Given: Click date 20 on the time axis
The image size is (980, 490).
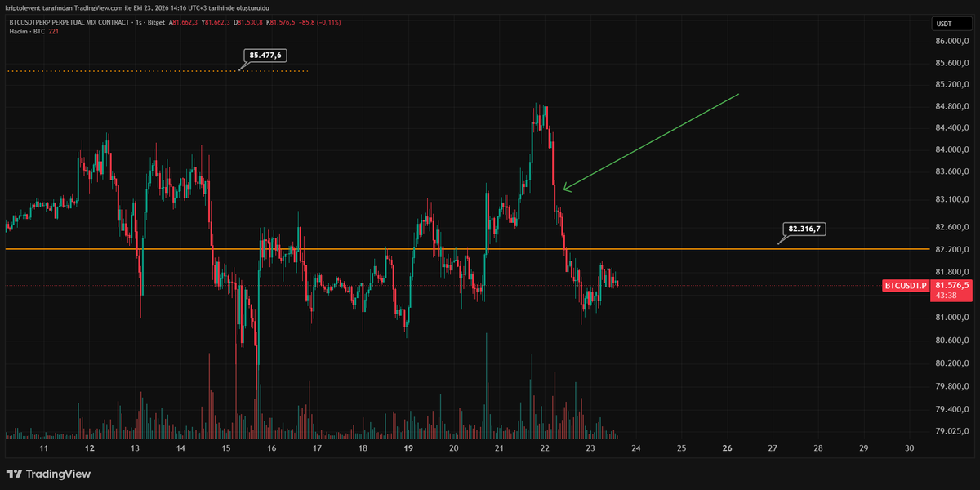Looking at the screenshot, I should [x=454, y=448].
